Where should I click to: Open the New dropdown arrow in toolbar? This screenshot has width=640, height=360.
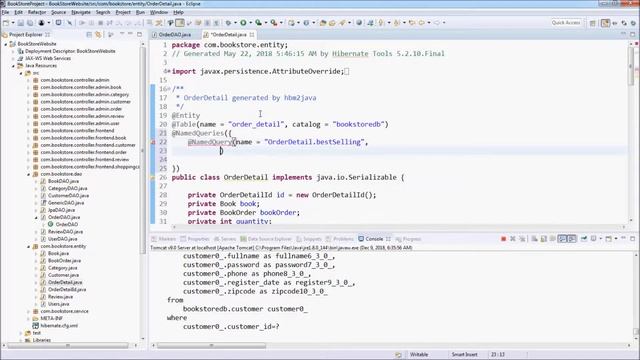pos(13,23)
